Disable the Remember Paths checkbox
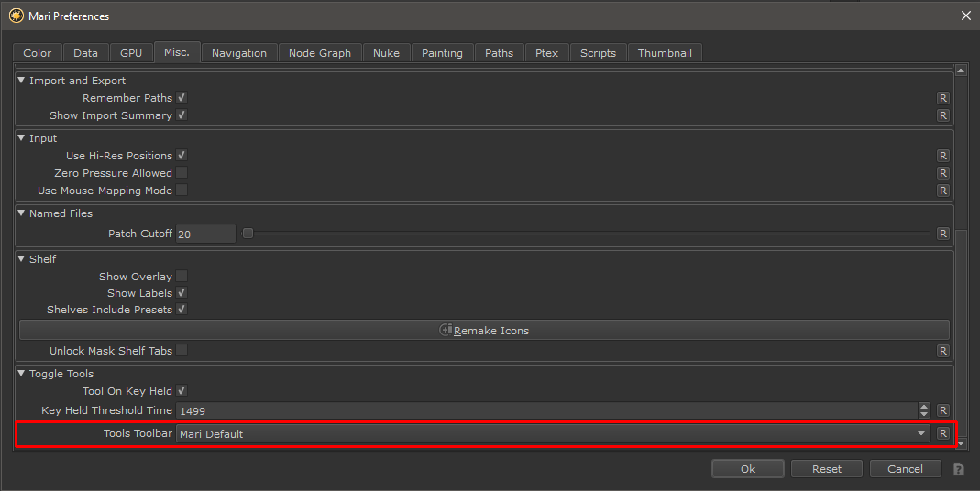Image resolution: width=980 pixels, height=491 pixels. pos(182,98)
